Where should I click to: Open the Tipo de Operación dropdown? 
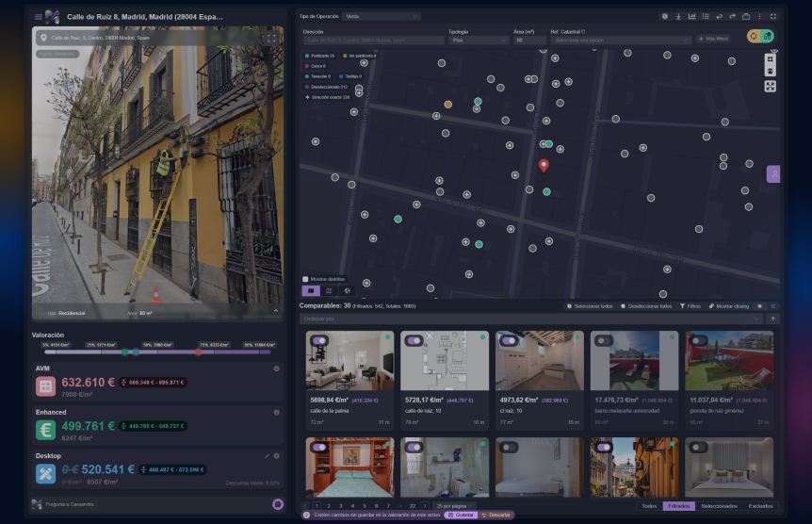[382, 16]
